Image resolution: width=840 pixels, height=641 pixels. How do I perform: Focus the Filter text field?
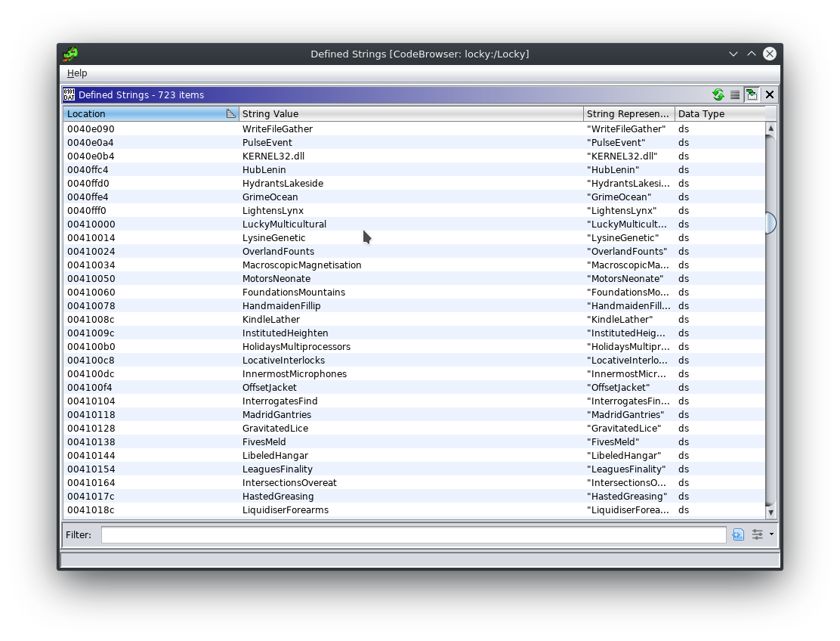tap(413, 534)
